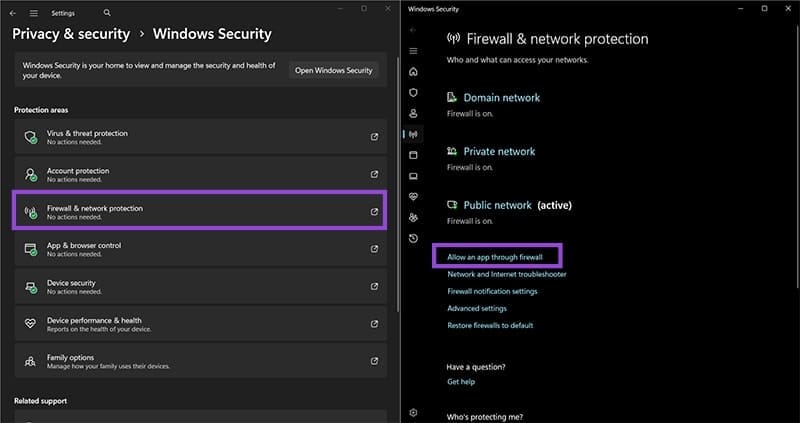
Task: Expand Windows Security sidebar menu icon
Action: pos(413,51)
